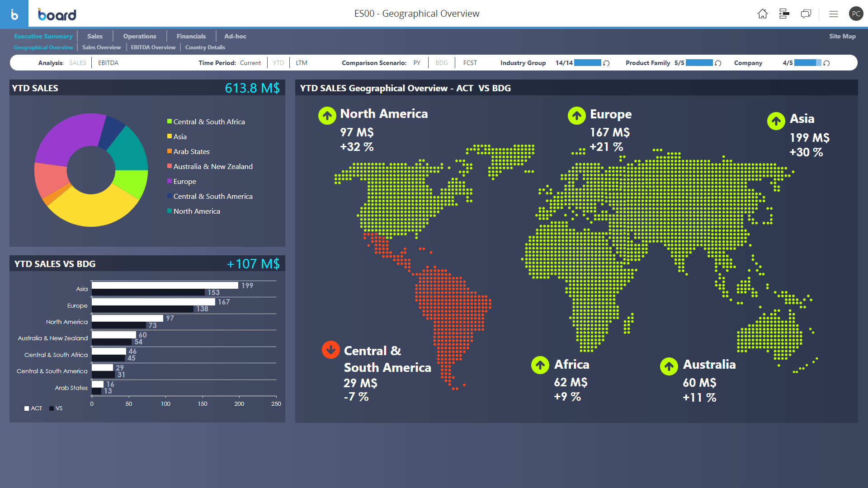Open the Country Details sub-tab
Viewport: 868px width, 488px height.
pos(205,47)
